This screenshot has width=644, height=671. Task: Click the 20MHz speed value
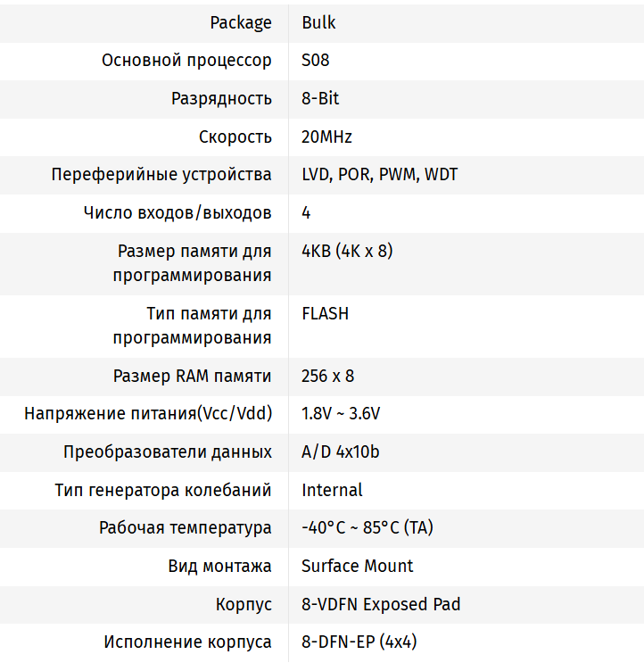[326, 137]
